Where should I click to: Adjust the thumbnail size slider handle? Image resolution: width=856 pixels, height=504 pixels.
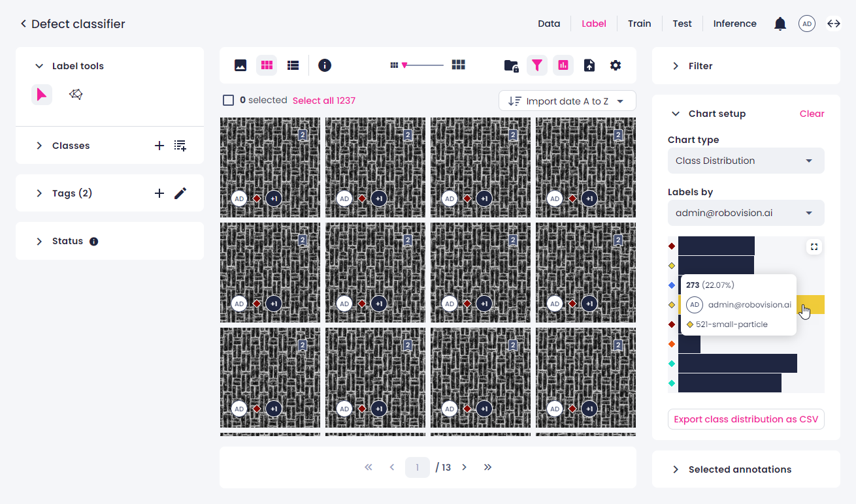404,65
